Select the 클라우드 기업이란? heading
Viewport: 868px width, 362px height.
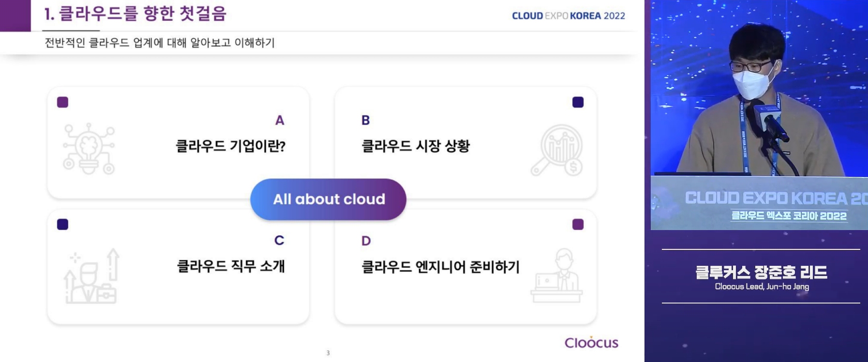pyautogui.click(x=230, y=146)
